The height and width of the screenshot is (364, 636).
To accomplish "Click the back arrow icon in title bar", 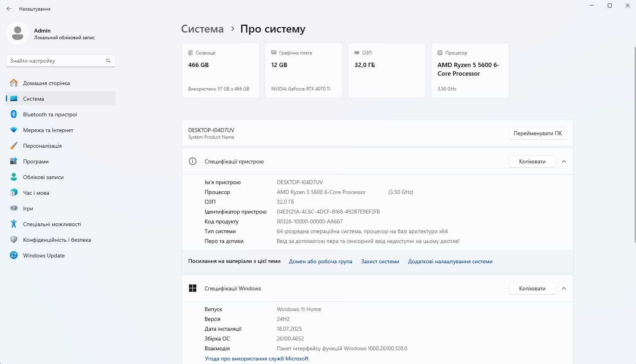I will [9, 9].
